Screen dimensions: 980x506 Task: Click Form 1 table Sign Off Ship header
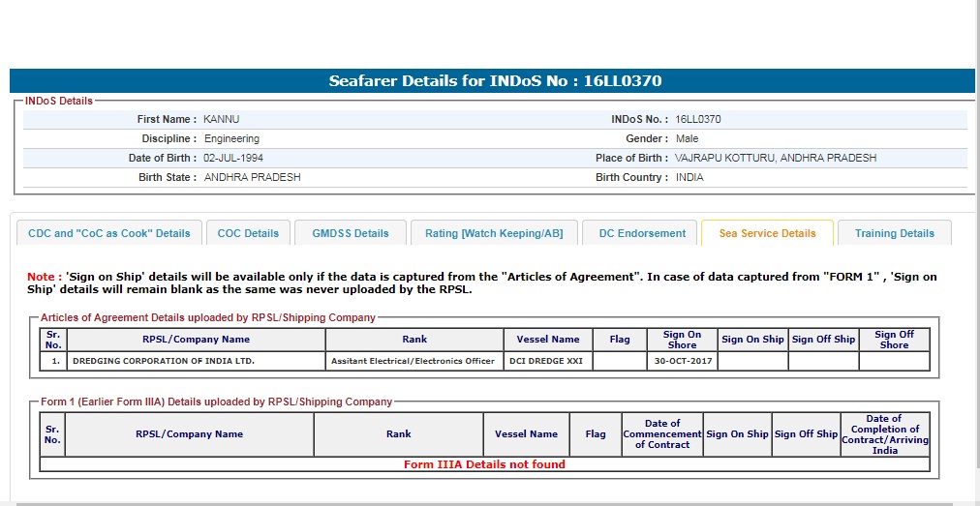[807, 434]
